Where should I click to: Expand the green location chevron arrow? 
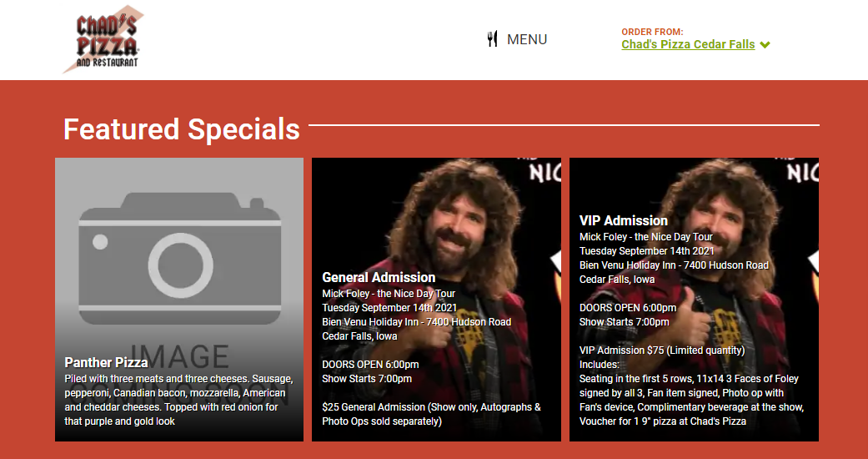click(765, 45)
